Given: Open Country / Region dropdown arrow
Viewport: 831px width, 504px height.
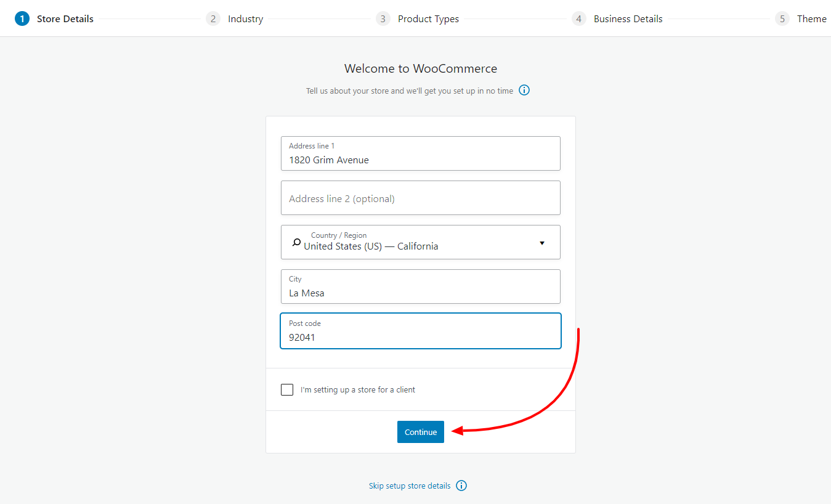Looking at the screenshot, I should 542,243.
